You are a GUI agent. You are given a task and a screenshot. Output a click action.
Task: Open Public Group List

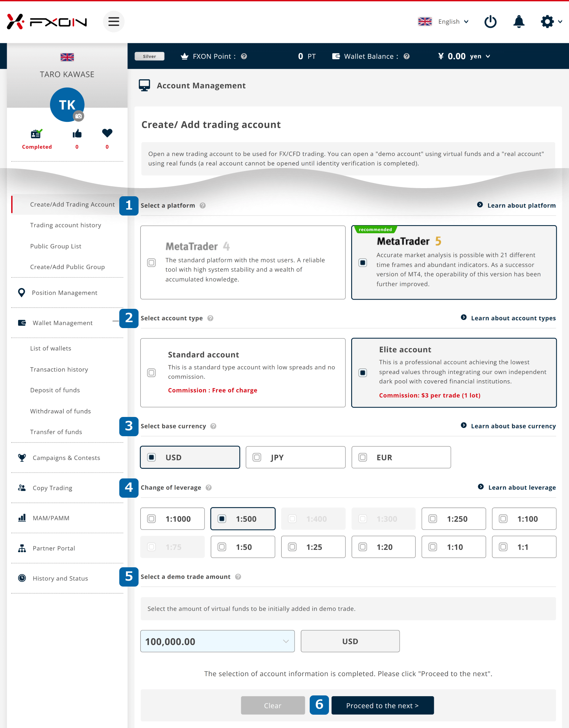(x=56, y=246)
